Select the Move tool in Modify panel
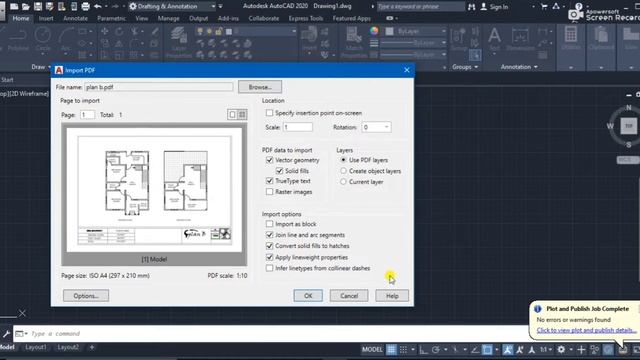This screenshot has height=360, width=640. [x=105, y=31]
